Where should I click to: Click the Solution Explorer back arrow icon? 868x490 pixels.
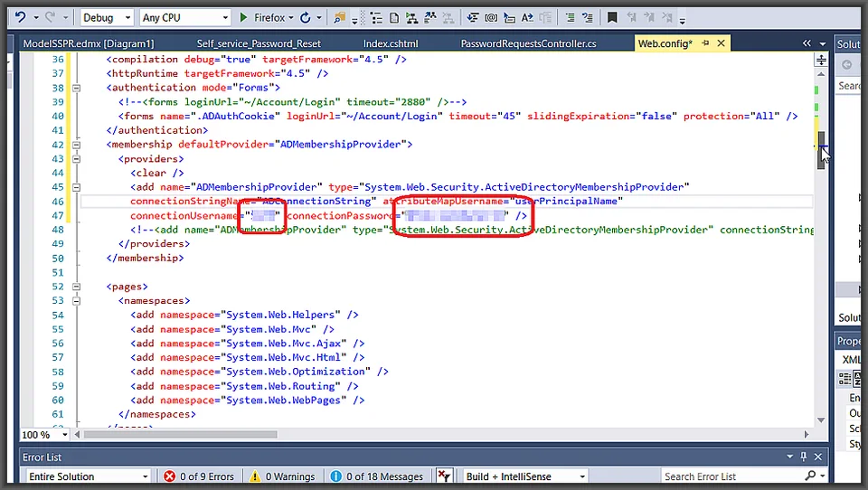pos(846,65)
